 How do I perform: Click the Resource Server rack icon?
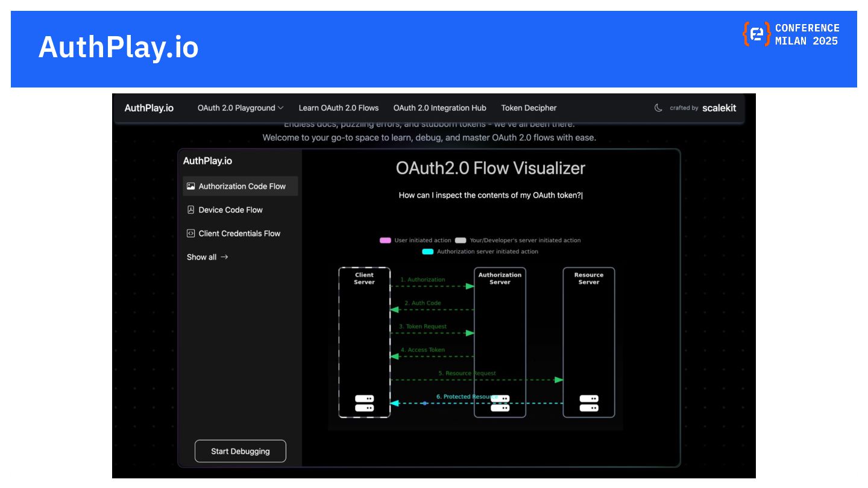click(x=589, y=403)
